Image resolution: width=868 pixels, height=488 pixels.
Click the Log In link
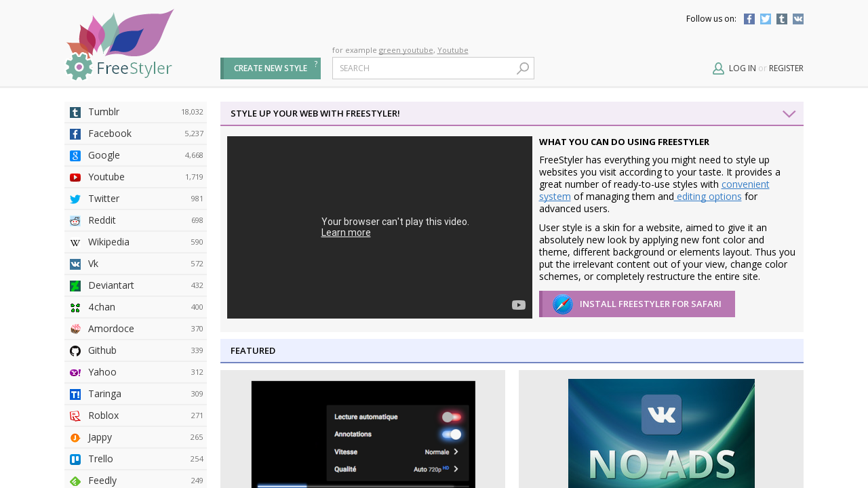743,68
